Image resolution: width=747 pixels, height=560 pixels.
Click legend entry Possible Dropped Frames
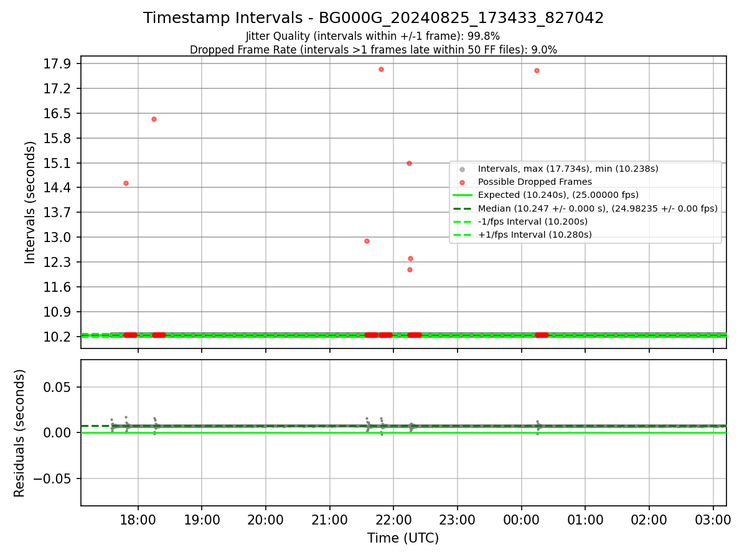tap(535, 182)
